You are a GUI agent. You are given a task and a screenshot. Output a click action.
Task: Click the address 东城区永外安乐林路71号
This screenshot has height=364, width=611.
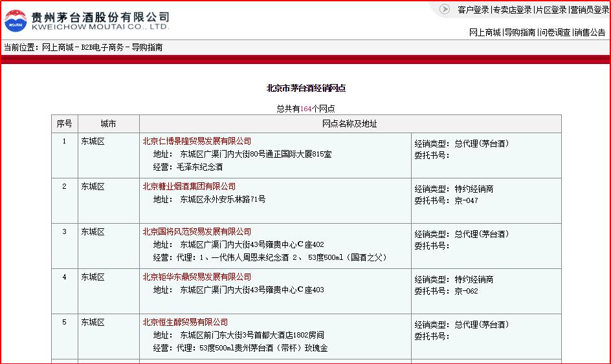tap(223, 199)
